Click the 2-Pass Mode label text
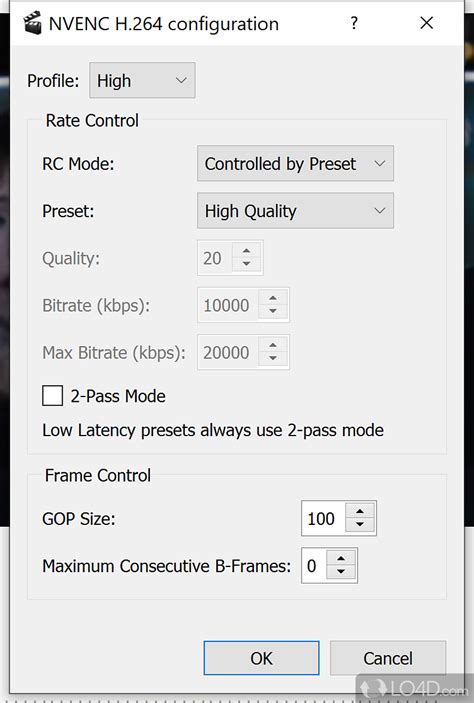474x703 pixels. (x=118, y=396)
